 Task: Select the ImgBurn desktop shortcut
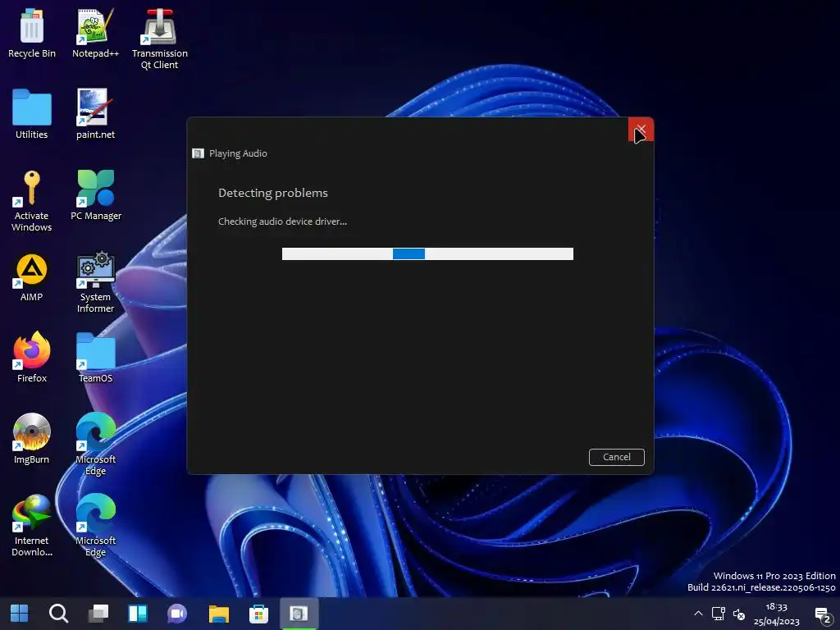[32, 439]
